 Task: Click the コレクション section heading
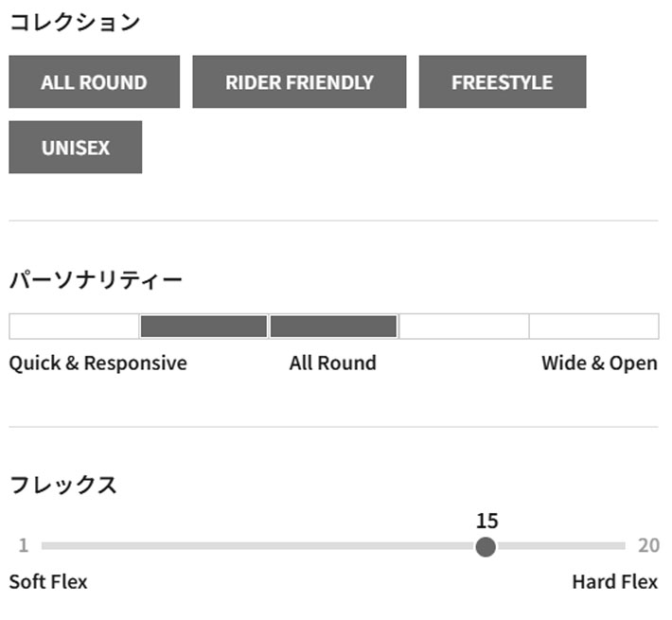pos(75,23)
